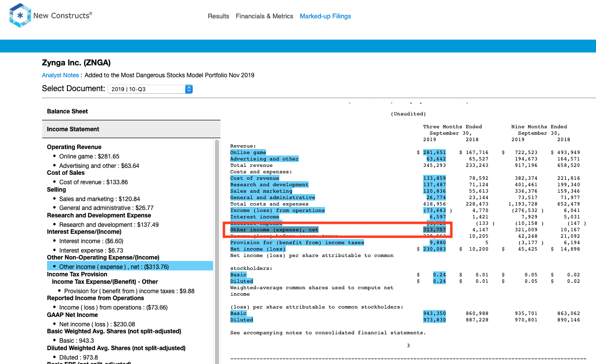
Task: Click Other income (expense), net label in filing
Action: (274, 230)
